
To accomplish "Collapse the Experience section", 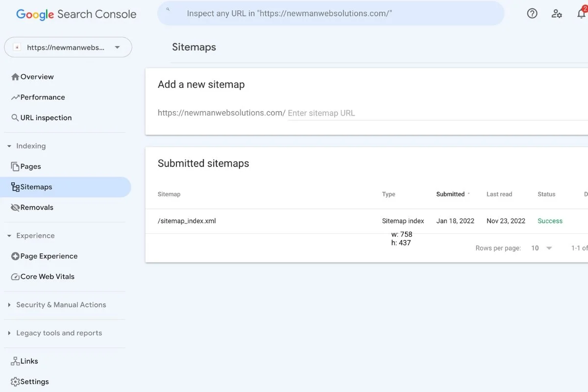I will point(9,236).
